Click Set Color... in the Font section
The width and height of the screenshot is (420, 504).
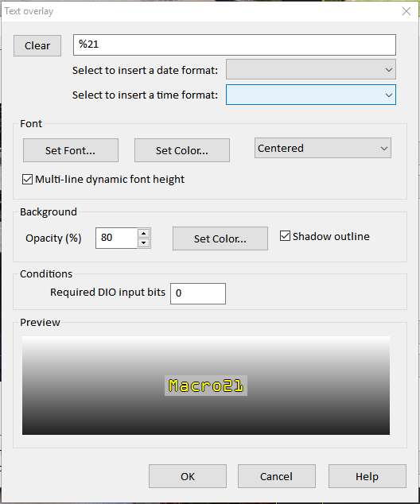click(x=182, y=150)
